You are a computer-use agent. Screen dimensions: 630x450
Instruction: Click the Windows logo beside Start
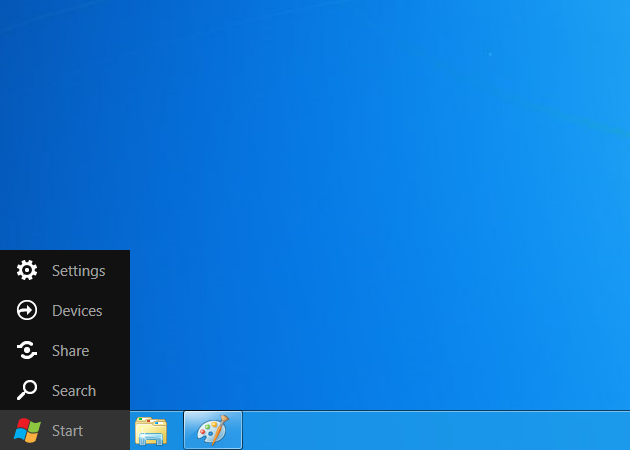[27, 431]
